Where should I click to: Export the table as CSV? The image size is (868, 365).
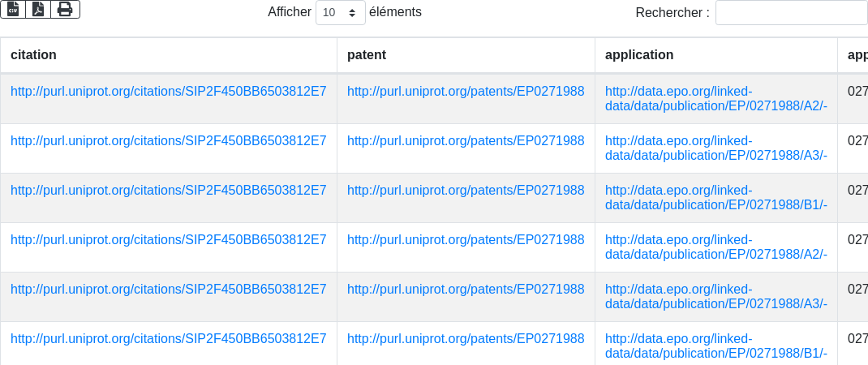tap(13, 9)
